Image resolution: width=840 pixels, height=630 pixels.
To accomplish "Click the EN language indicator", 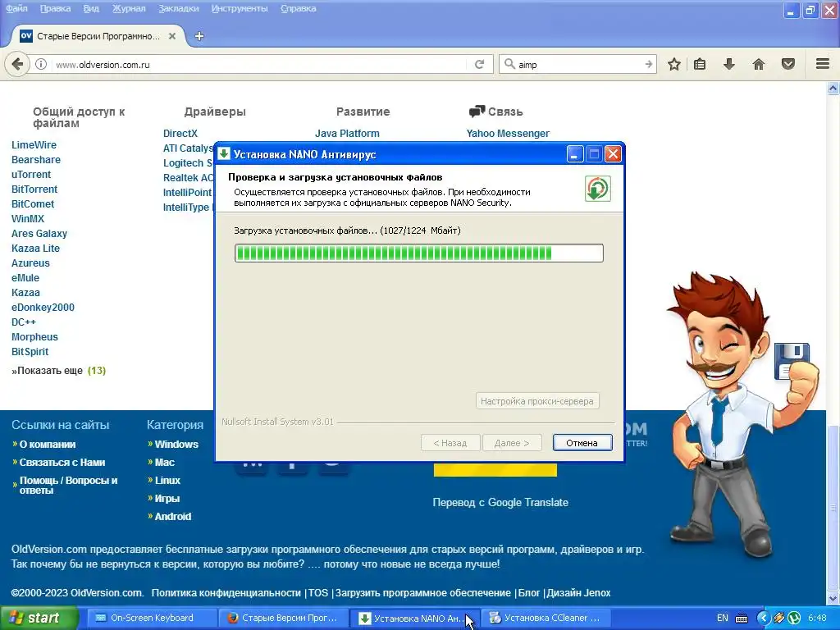I will (x=722, y=618).
